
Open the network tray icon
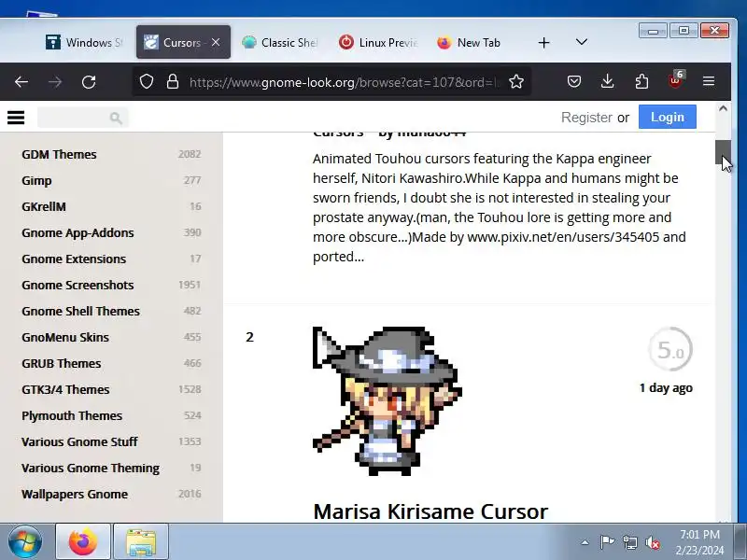coord(629,542)
